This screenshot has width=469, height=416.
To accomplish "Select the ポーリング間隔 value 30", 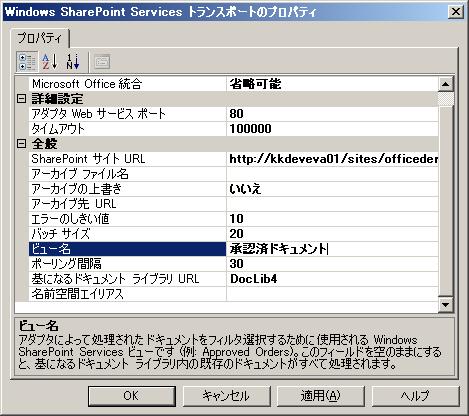I will click(332, 264).
